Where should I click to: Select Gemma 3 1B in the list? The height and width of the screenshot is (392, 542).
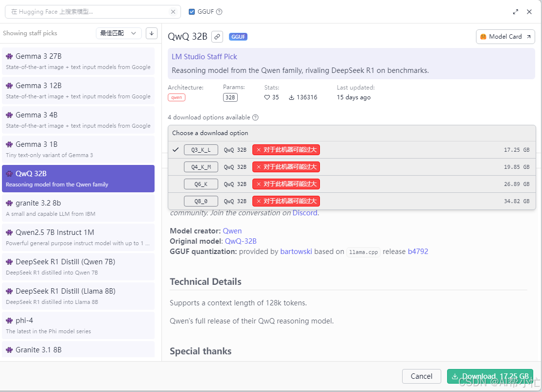point(78,149)
